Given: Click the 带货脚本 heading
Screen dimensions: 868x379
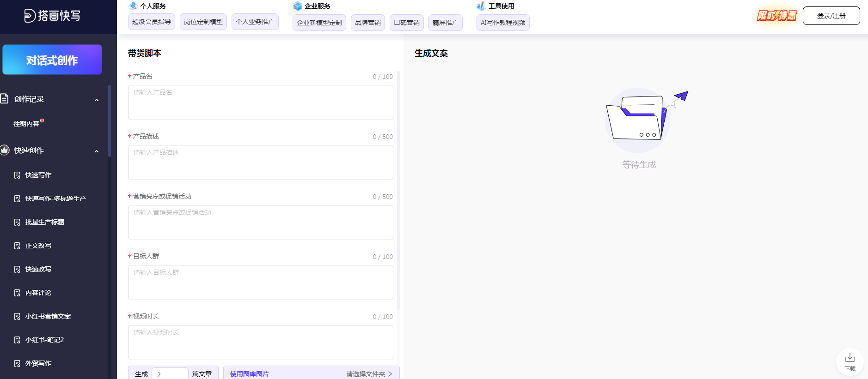Looking at the screenshot, I should click(x=145, y=54).
